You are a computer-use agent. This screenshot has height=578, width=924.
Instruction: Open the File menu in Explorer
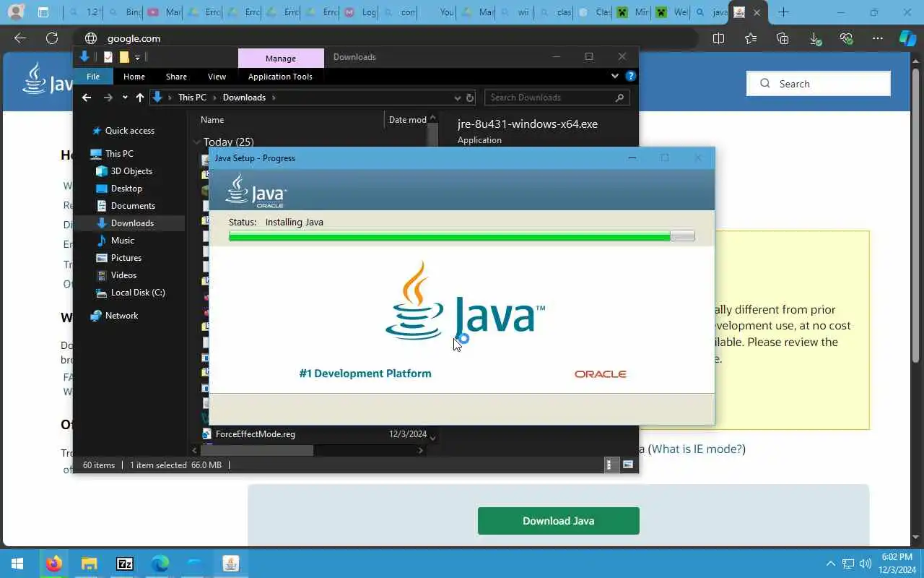[x=93, y=77]
